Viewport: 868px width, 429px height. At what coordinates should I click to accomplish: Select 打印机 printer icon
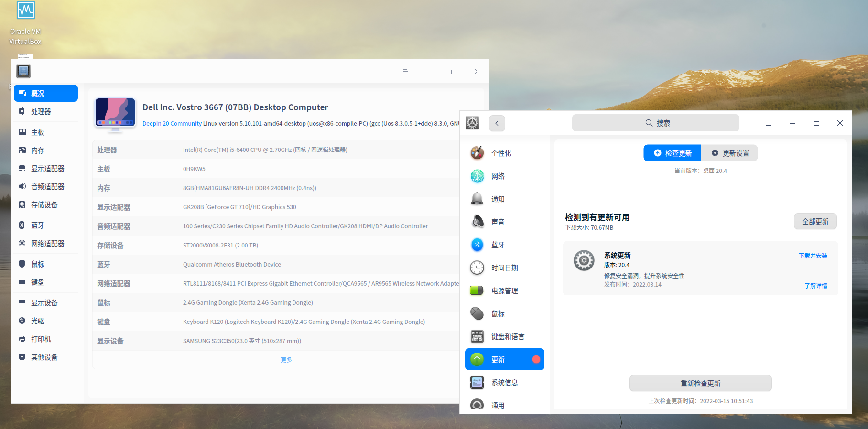coord(22,339)
